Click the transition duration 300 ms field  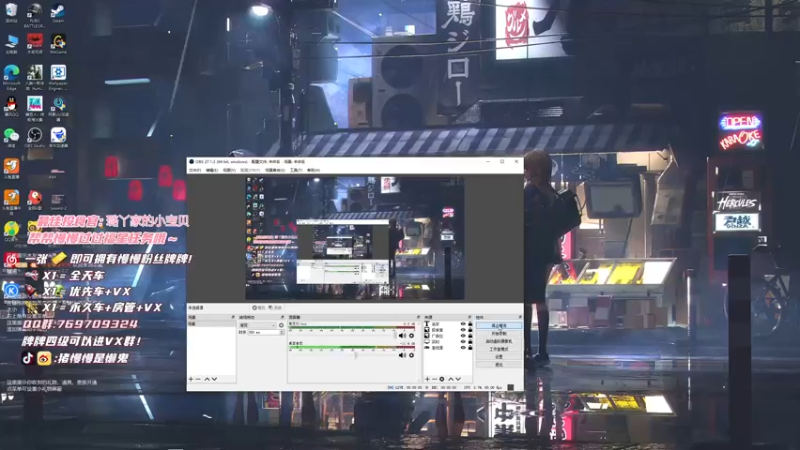[264, 332]
